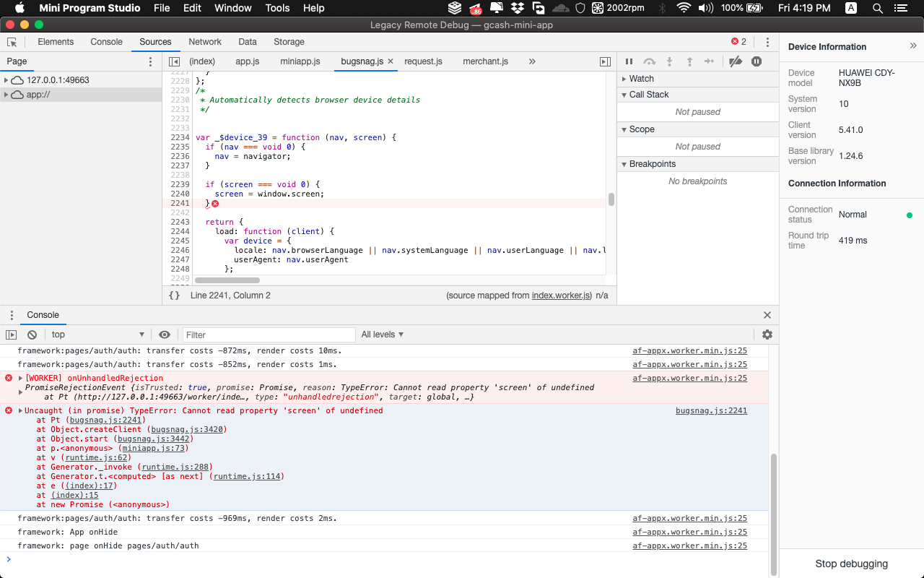
Task: Open bugsnag.js:3420 link in stack trace
Action: click(188, 429)
